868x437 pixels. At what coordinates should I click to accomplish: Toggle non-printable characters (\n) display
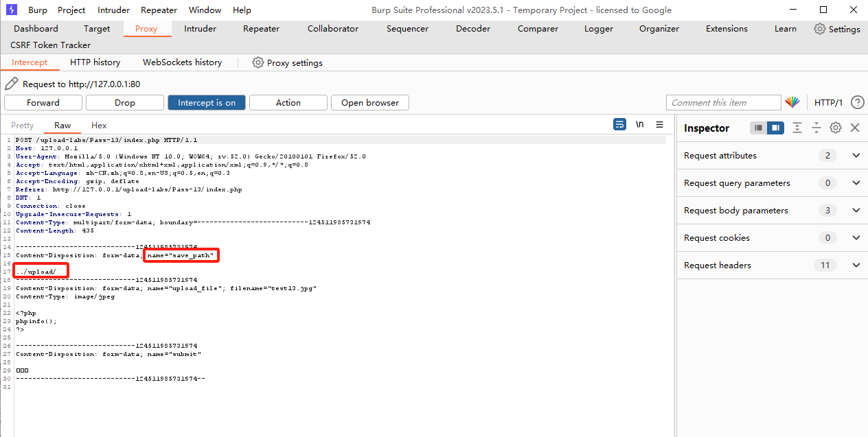point(639,125)
